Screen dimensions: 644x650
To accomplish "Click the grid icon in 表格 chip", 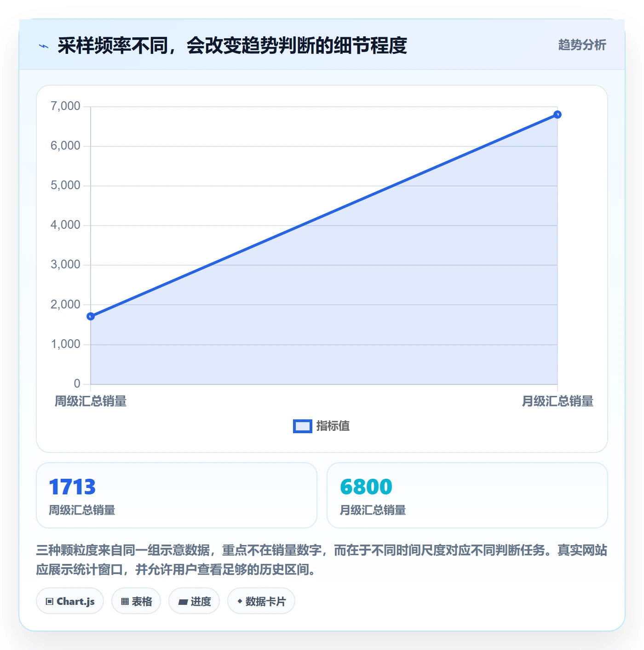I will point(125,602).
